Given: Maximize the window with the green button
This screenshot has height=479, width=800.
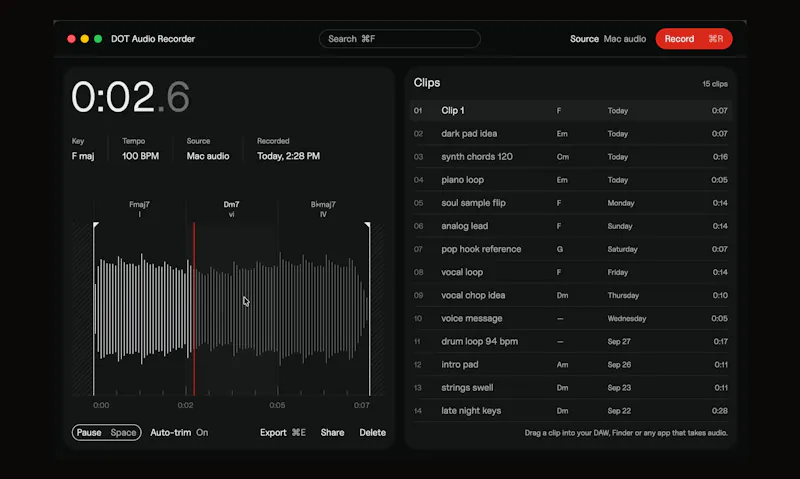Looking at the screenshot, I should pyautogui.click(x=98, y=39).
